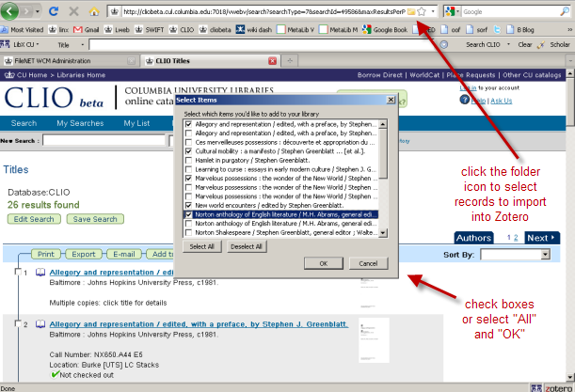
Task: Switch to FileNET WCM Administration tab
Action: pyautogui.click(x=70, y=61)
